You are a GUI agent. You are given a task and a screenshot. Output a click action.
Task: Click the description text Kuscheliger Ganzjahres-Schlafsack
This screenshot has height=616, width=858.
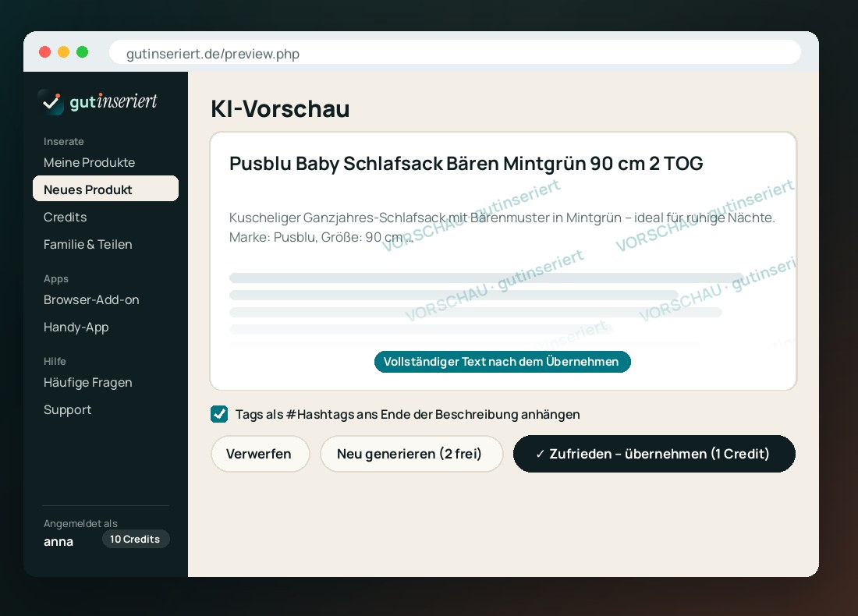[x=502, y=227]
